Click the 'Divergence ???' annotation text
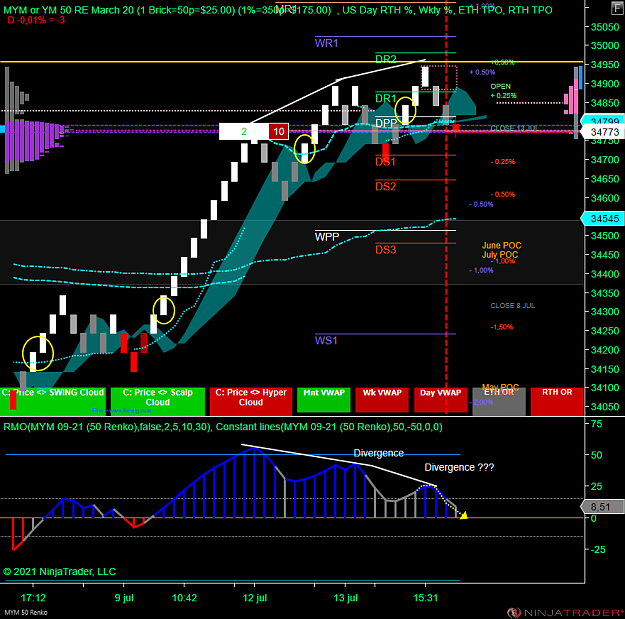This screenshot has width=625, height=619. pyautogui.click(x=459, y=467)
